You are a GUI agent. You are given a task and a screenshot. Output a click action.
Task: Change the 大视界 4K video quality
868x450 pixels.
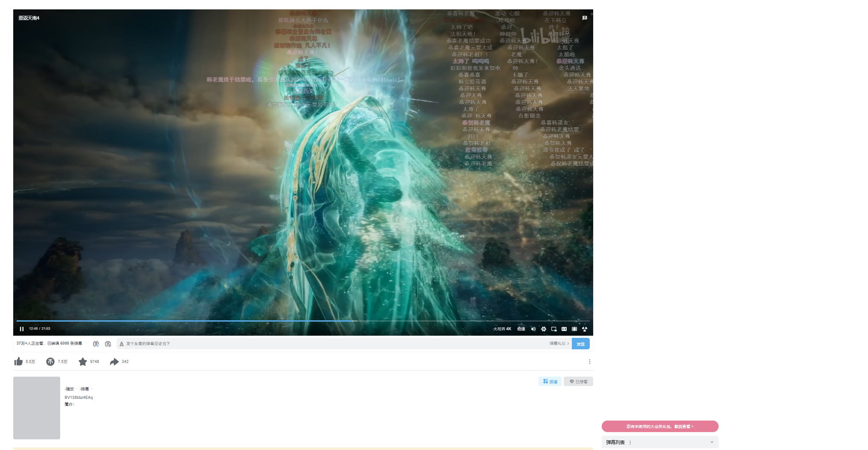(502, 329)
